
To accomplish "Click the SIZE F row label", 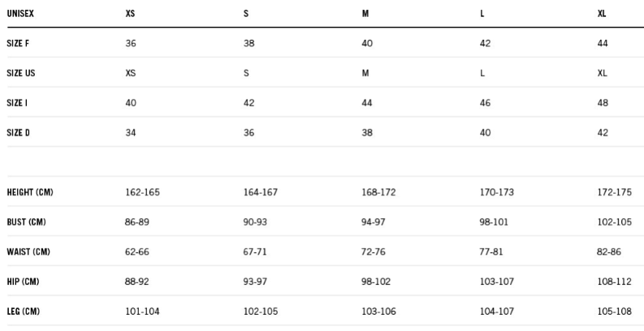I will tap(18, 44).
